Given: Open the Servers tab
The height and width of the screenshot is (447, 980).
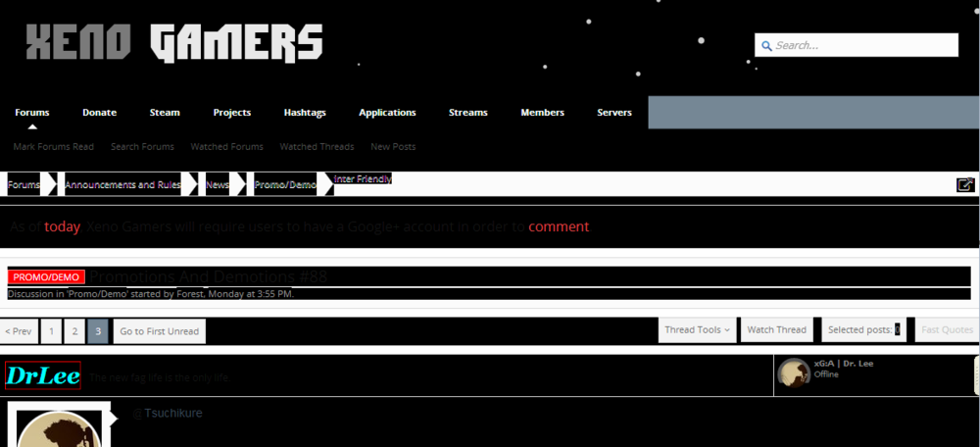Looking at the screenshot, I should [x=613, y=113].
